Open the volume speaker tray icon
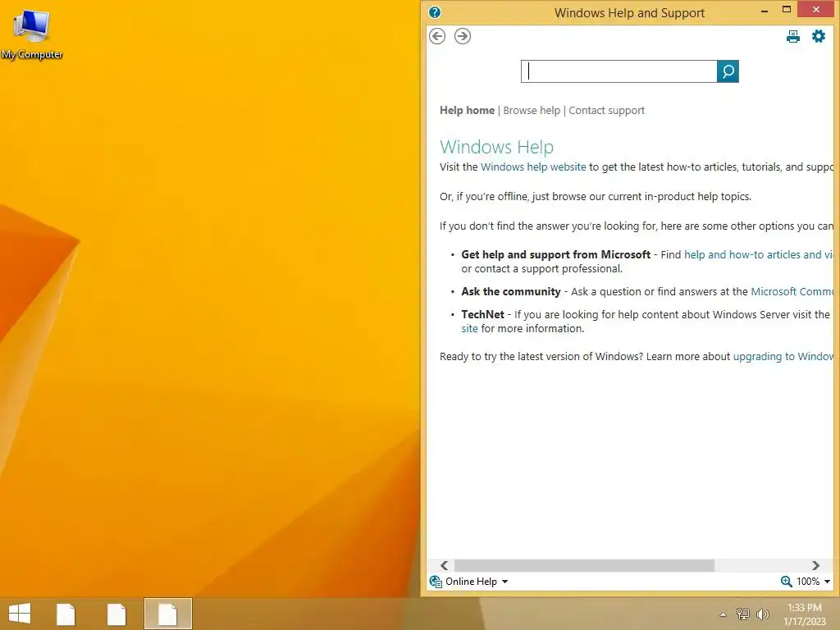Screen dimensions: 840x630 pos(762,614)
